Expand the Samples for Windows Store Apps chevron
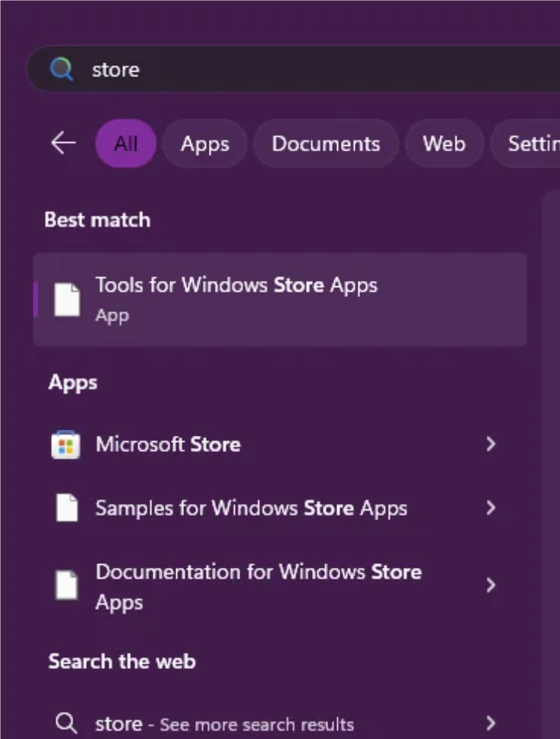 [x=491, y=508]
